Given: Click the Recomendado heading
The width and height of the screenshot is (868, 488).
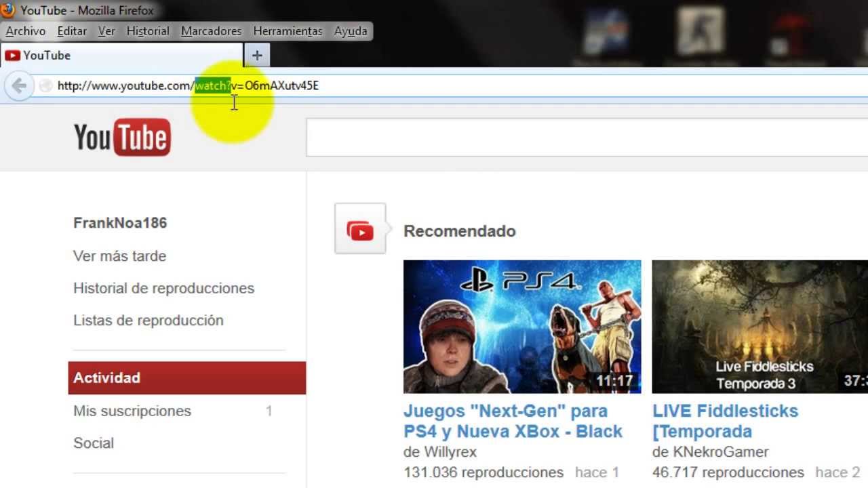Looking at the screenshot, I should pyautogui.click(x=460, y=231).
